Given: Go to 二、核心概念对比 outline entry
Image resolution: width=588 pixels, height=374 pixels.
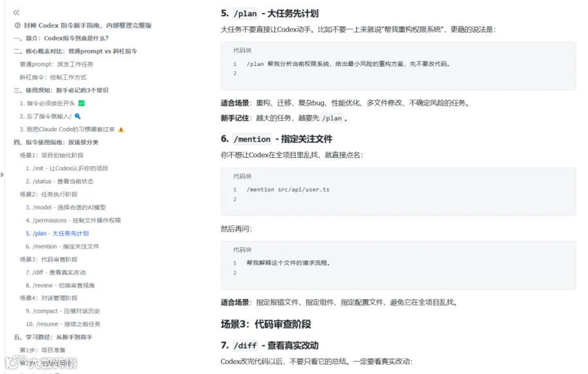Looking at the screenshot, I should [75, 52].
